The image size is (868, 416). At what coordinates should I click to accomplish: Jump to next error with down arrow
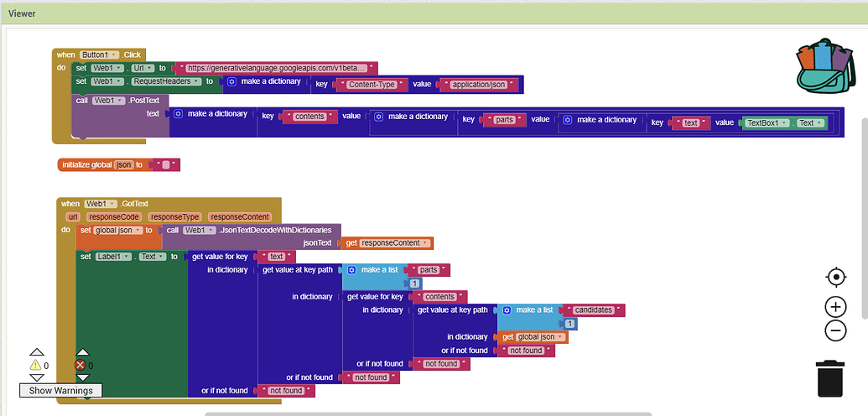[x=81, y=378]
